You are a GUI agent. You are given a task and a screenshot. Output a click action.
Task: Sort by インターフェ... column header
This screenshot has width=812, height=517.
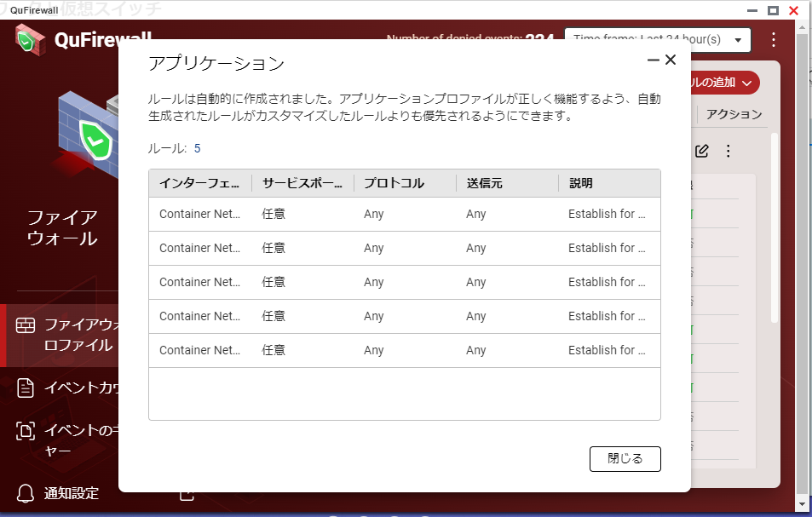pyautogui.click(x=199, y=183)
